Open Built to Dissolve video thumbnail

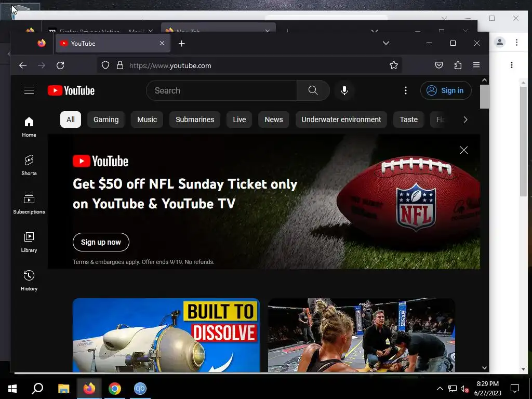click(x=166, y=335)
